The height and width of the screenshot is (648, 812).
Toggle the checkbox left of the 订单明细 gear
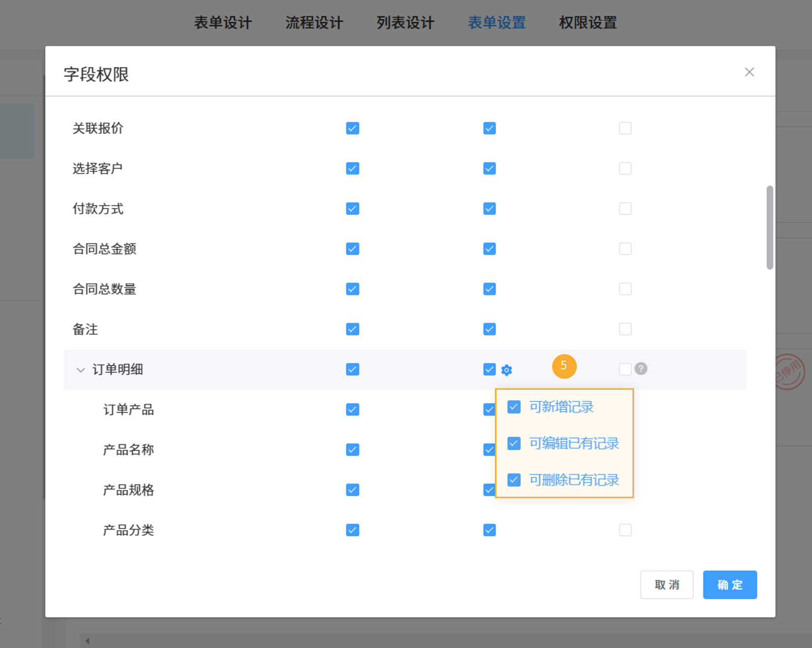coord(490,369)
